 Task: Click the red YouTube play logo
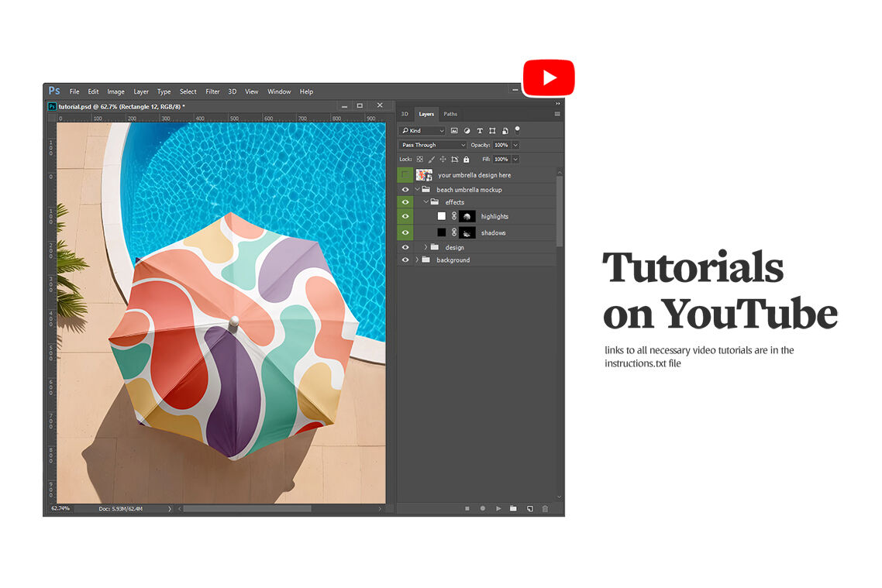tap(549, 77)
